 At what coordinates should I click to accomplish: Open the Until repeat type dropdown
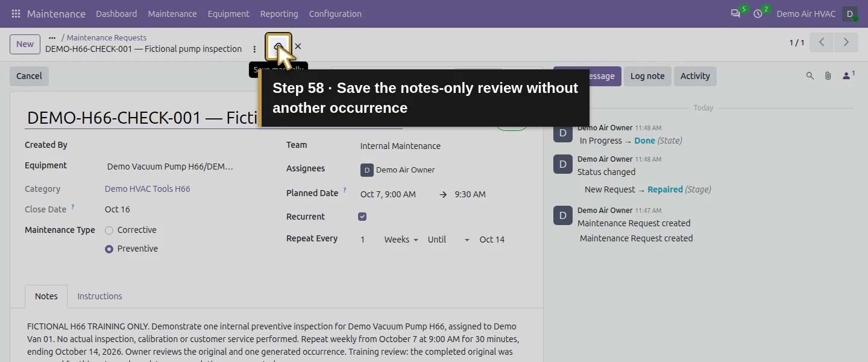448,240
